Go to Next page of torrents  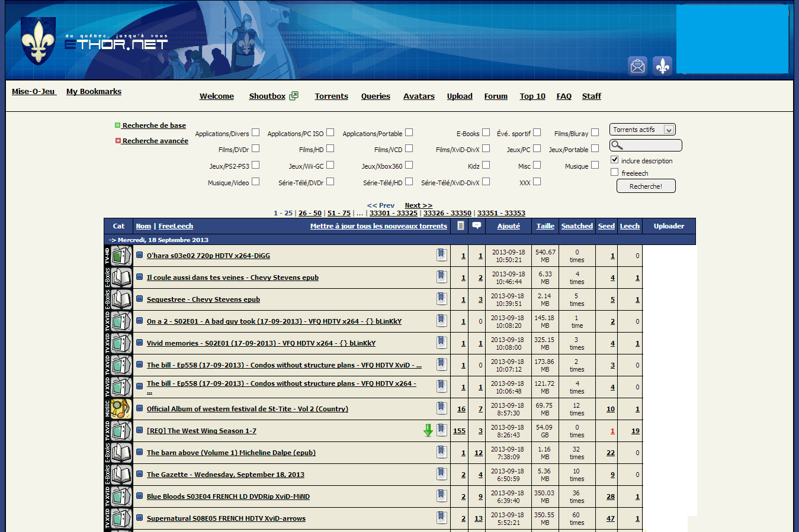(419, 205)
